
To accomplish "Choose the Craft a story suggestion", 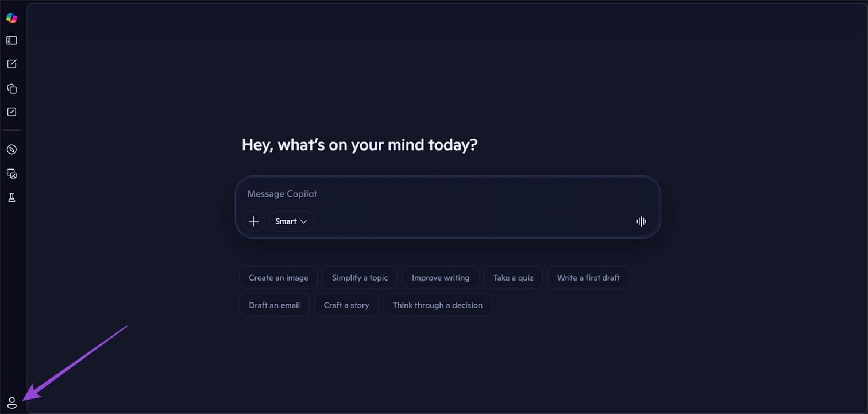I will tap(346, 305).
